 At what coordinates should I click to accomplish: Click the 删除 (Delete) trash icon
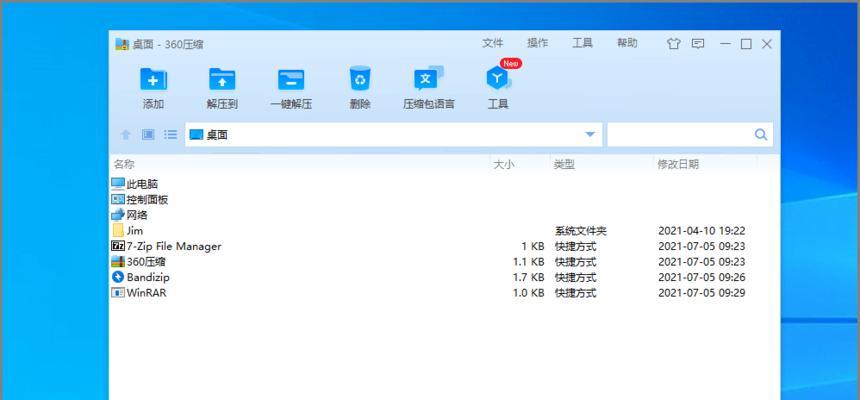coord(360,78)
